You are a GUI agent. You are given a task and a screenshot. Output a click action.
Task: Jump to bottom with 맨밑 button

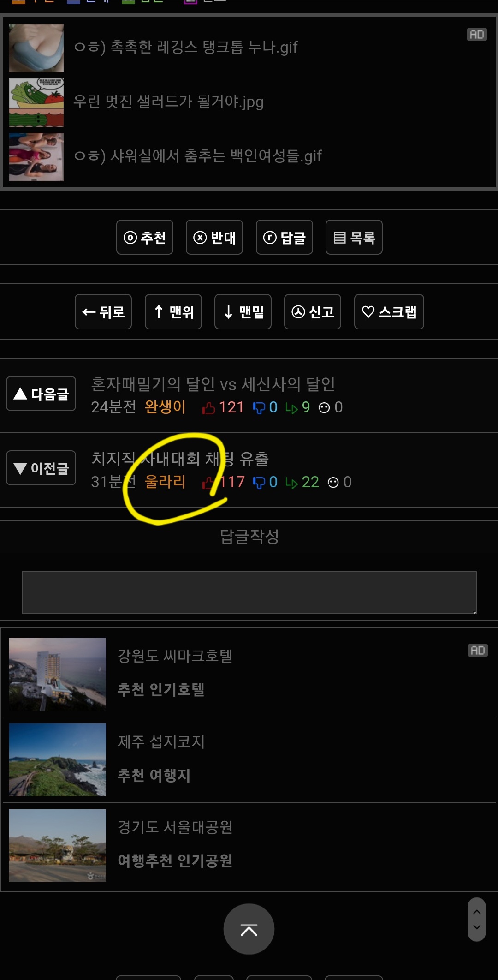click(243, 312)
